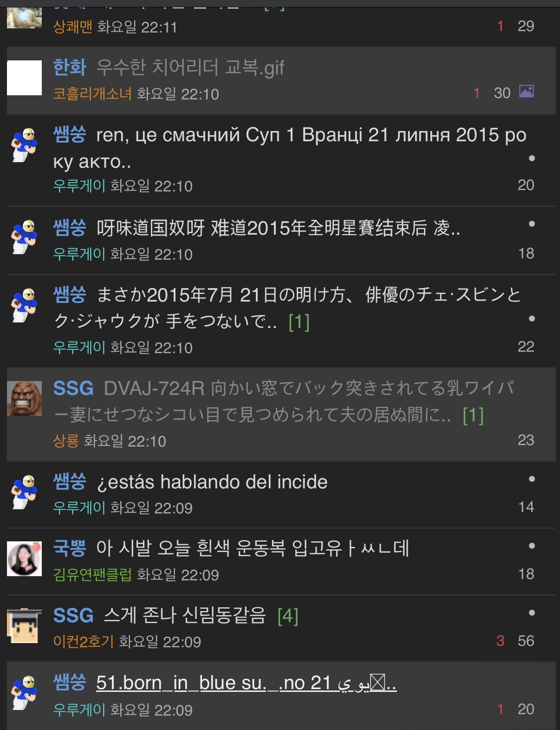Click the football avatar beside the Chinese-text post

point(25,237)
